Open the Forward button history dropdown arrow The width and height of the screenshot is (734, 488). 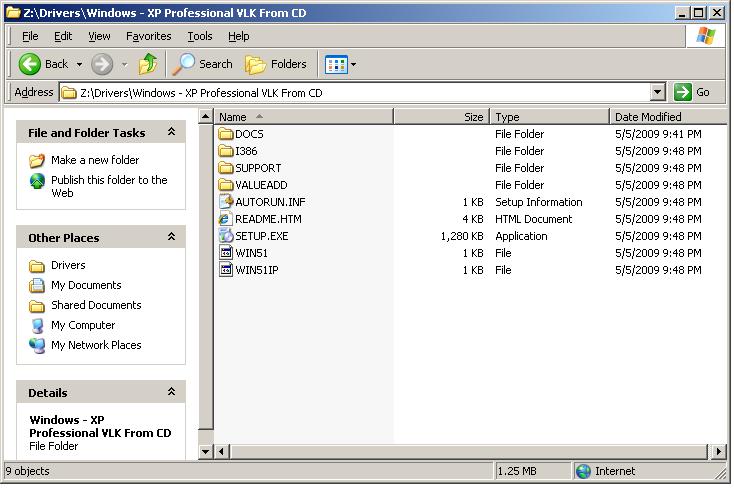(124, 64)
